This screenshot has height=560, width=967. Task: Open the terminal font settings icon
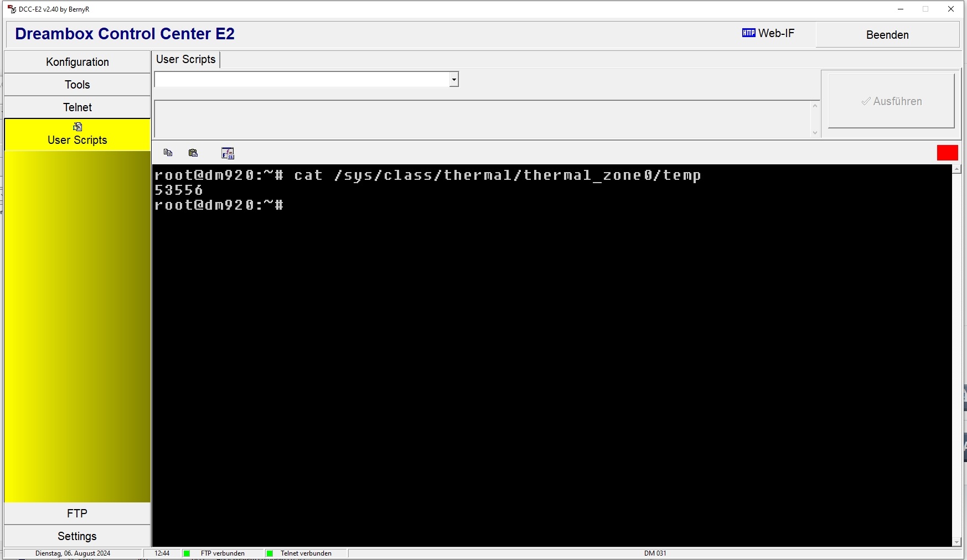[227, 153]
